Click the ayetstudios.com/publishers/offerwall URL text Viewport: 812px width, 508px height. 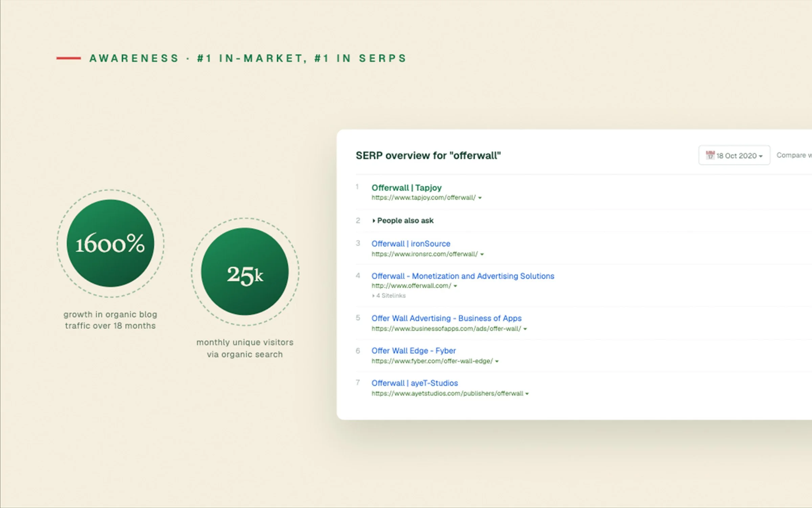click(x=447, y=393)
